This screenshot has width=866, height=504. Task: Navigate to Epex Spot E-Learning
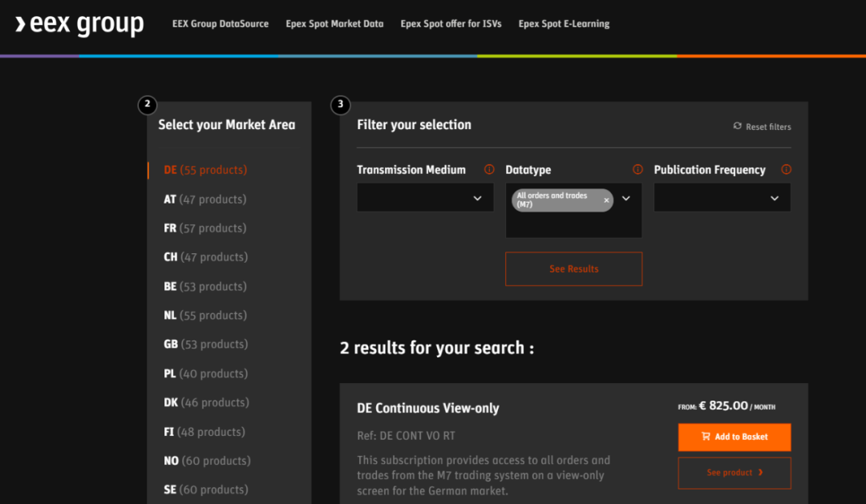pos(564,24)
